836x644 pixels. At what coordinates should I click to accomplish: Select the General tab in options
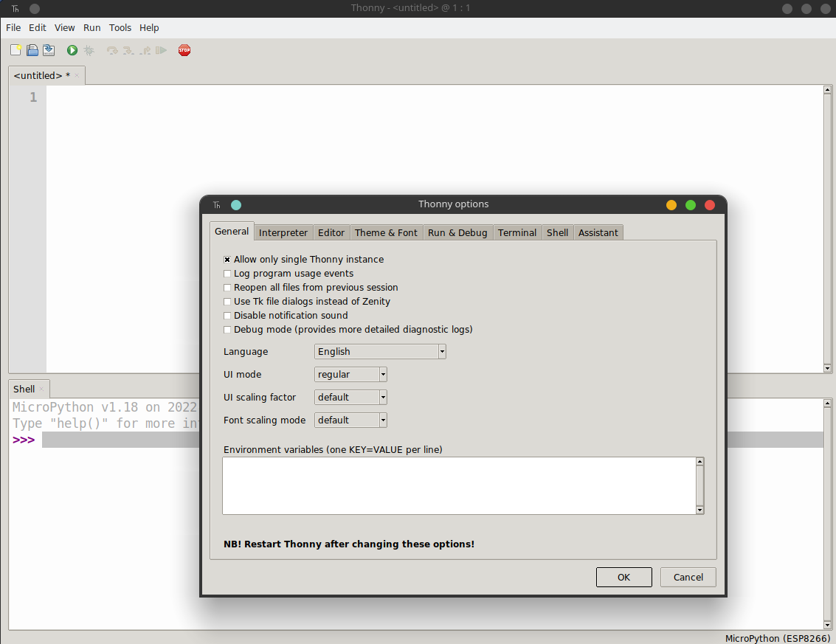(232, 232)
